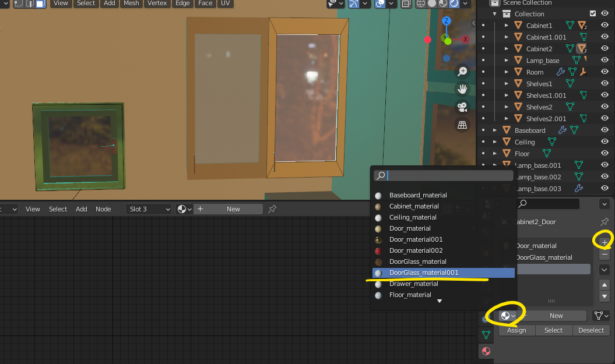This screenshot has width=615, height=364.
Task: Select wireframe viewport shading icon
Action: click(421, 3)
